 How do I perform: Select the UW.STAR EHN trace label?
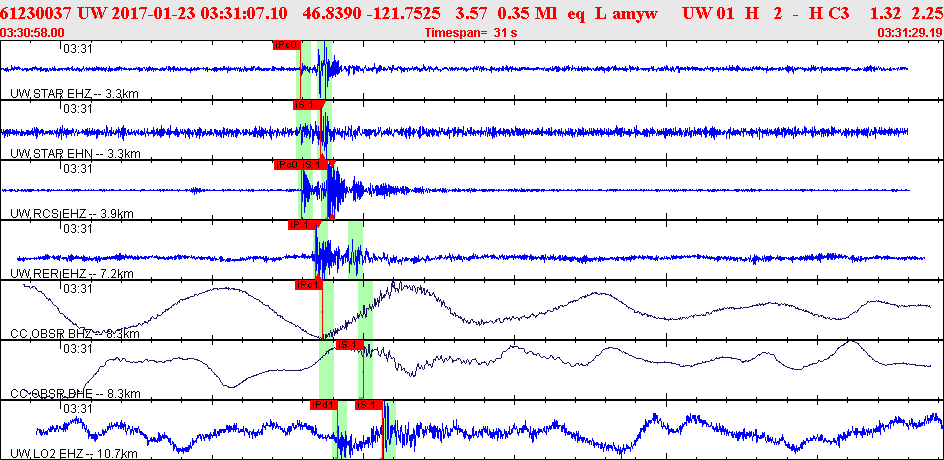75,154
